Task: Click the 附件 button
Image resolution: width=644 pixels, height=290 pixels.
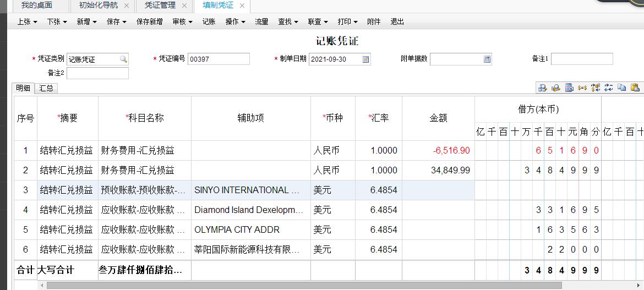Action: click(374, 22)
